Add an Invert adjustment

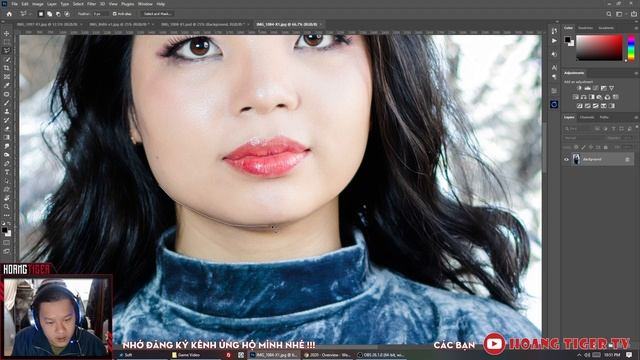coord(580,106)
